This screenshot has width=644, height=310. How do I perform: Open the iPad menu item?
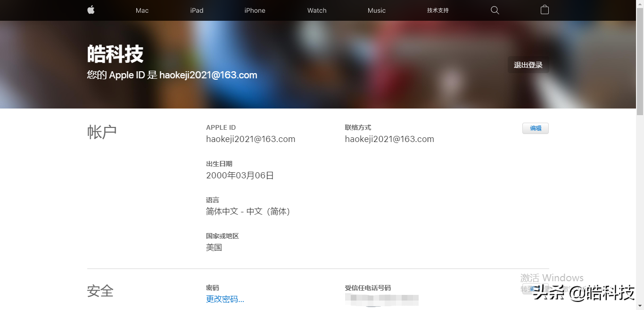coord(197,10)
